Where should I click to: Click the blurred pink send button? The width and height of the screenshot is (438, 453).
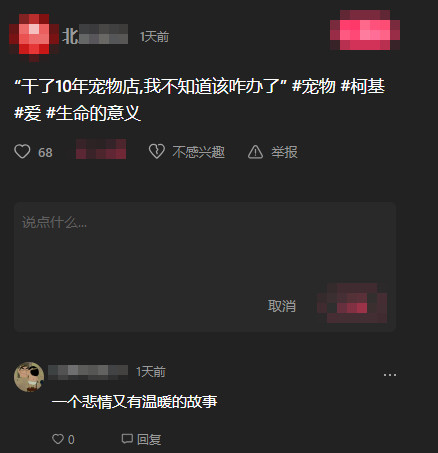tap(352, 303)
